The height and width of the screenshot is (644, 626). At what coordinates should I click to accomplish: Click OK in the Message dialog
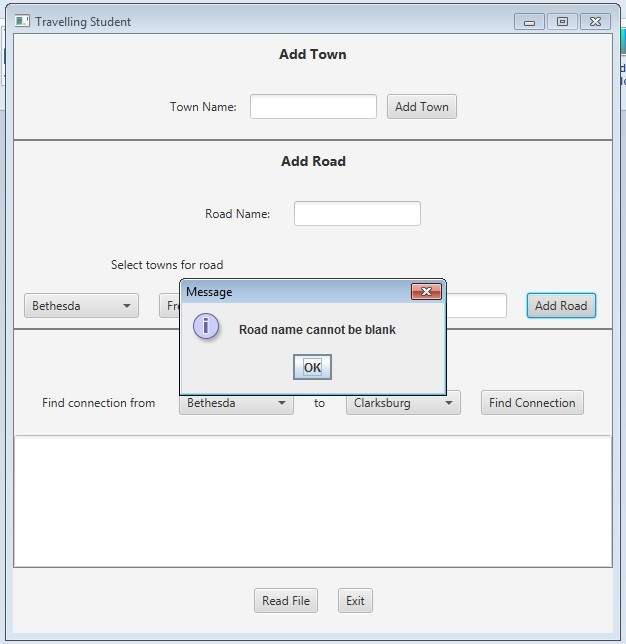[x=312, y=367]
